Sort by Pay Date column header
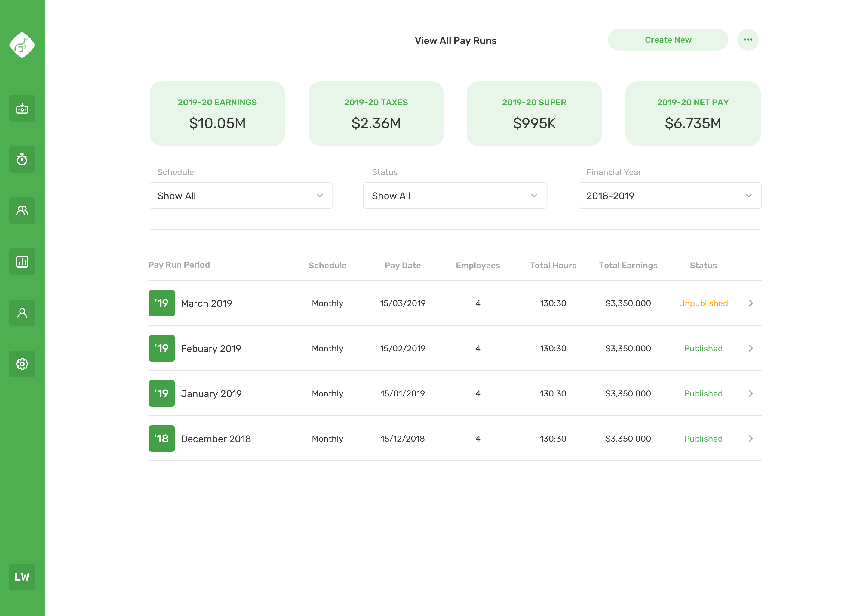866x616 pixels. (x=403, y=266)
